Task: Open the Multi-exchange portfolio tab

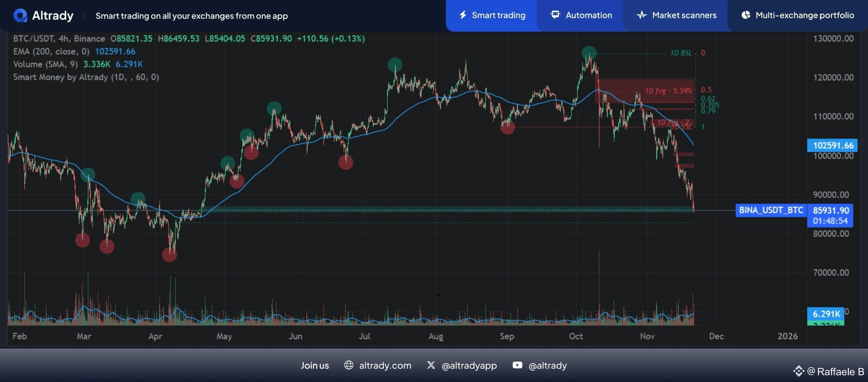Action: pos(798,16)
